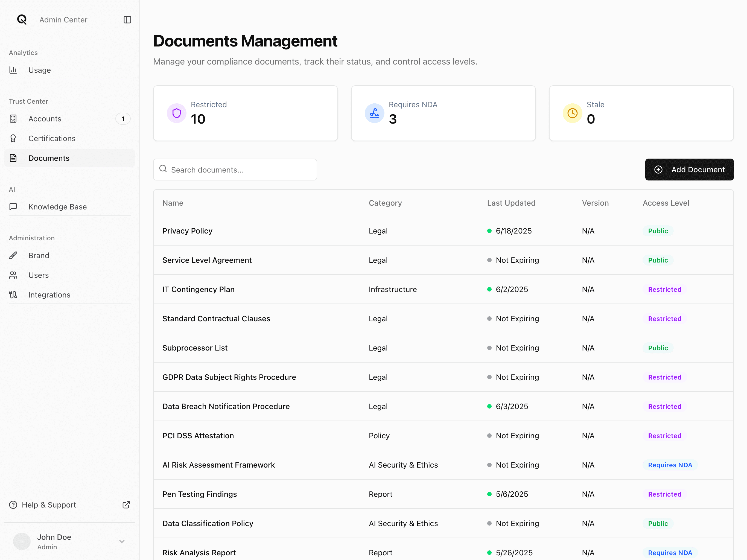Viewport: 747px width, 560px height.
Task: Select the Knowledge Base chat icon
Action: (x=13, y=206)
